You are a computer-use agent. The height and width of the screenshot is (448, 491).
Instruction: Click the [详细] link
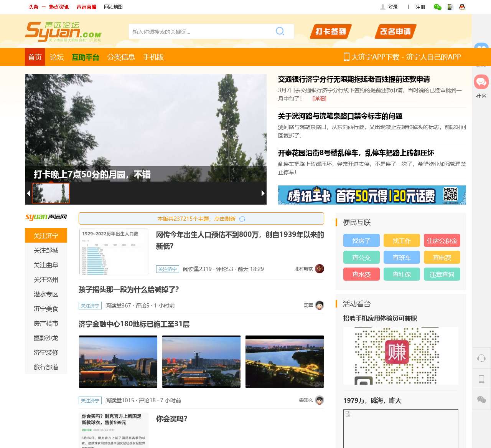coord(319,99)
